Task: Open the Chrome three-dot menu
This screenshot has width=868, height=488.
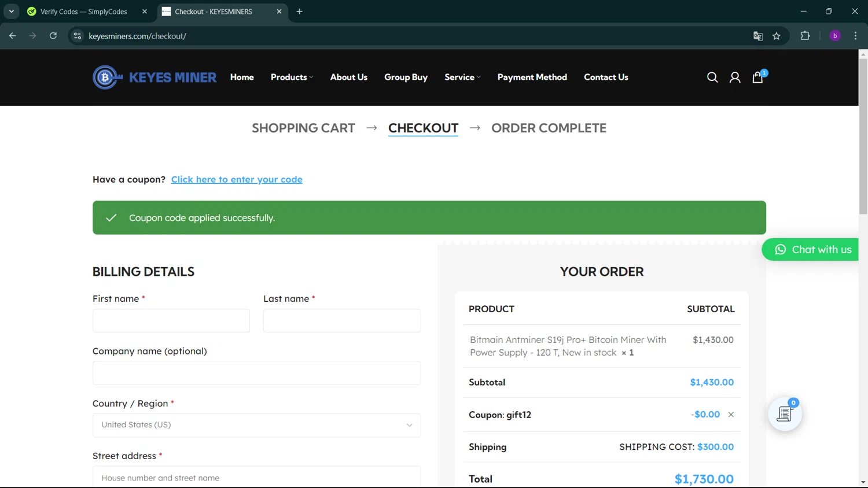Action: pyautogui.click(x=855, y=36)
